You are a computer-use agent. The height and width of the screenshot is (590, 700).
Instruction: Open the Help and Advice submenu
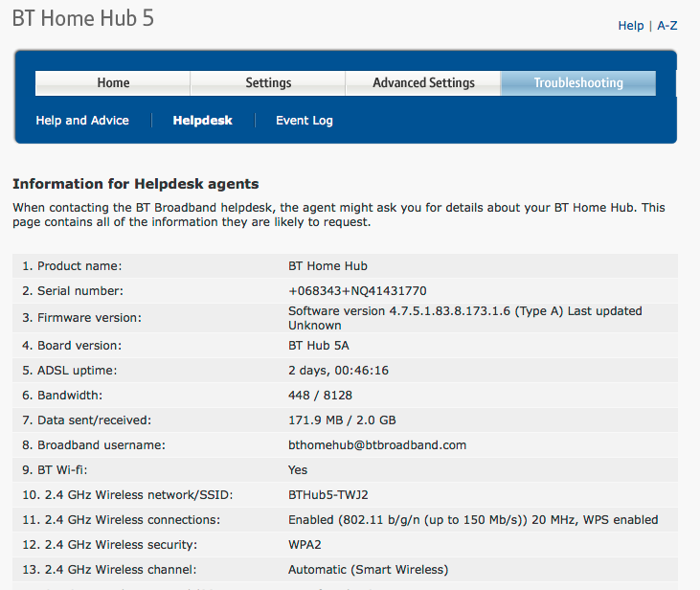click(x=82, y=120)
